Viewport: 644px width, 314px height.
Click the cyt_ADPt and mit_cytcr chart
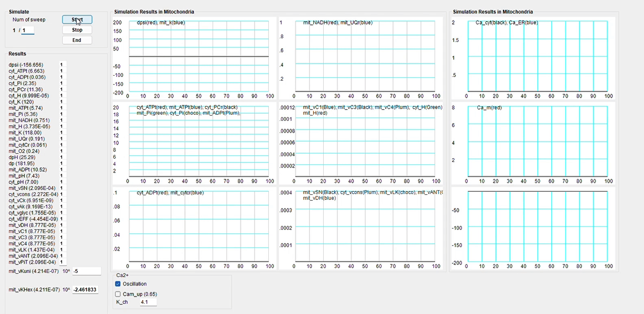pyautogui.click(x=198, y=227)
